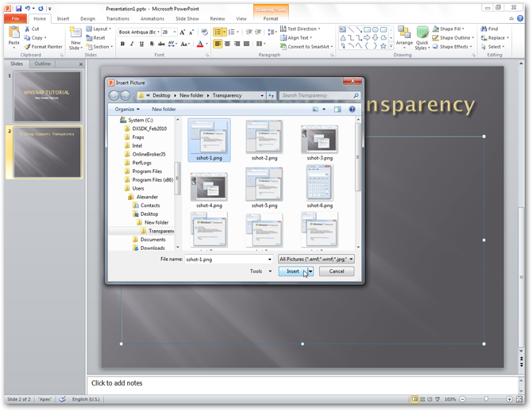
Task: Open the Select dropdown in Editing
Action: (492, 47)
